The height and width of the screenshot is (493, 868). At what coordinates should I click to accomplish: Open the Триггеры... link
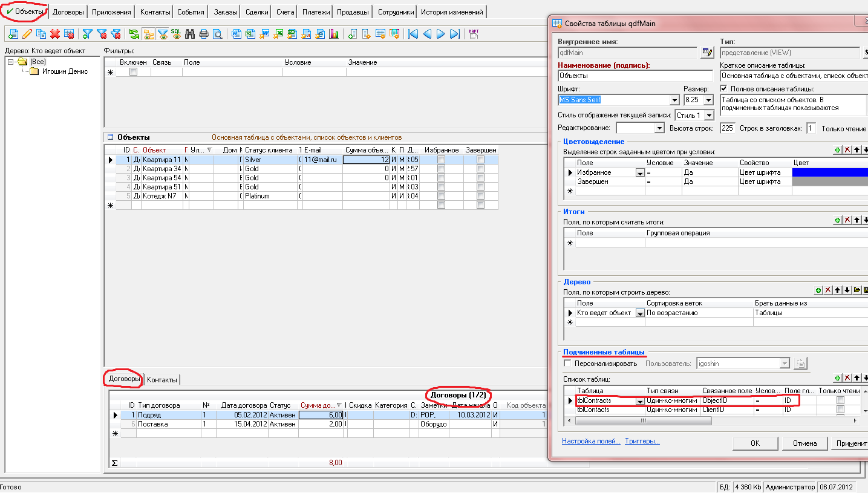click(x=642, y=442)
